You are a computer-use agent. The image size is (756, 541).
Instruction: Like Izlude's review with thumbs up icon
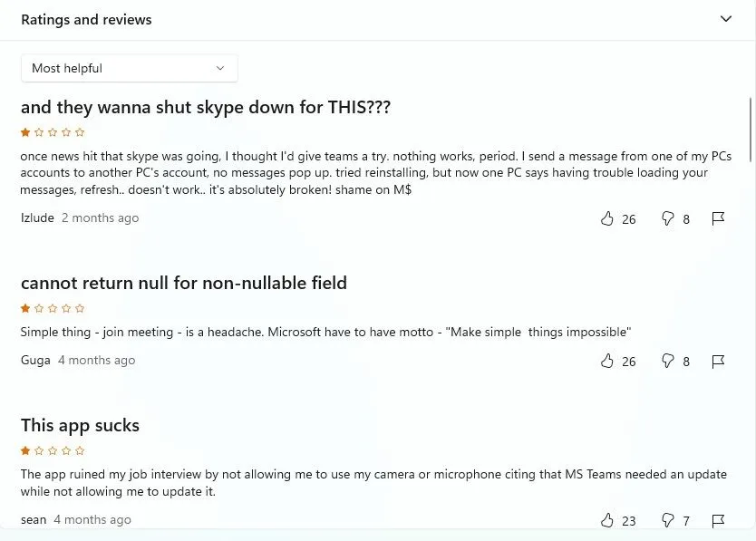click(607, 218)
